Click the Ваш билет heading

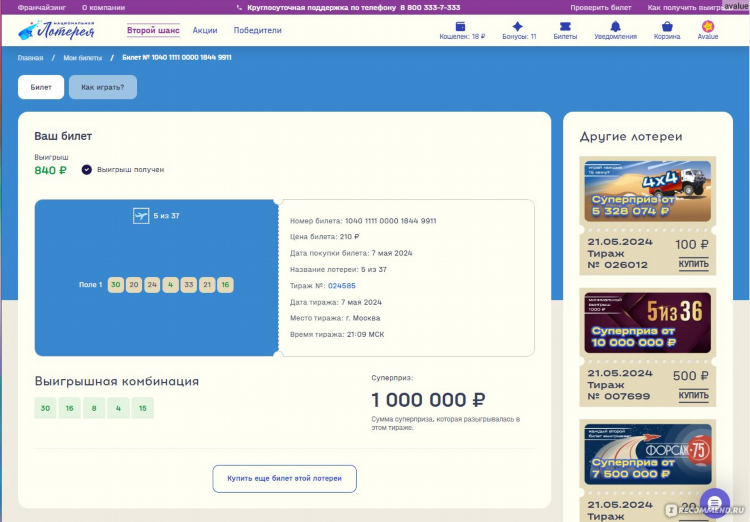(x=63, y=136)
